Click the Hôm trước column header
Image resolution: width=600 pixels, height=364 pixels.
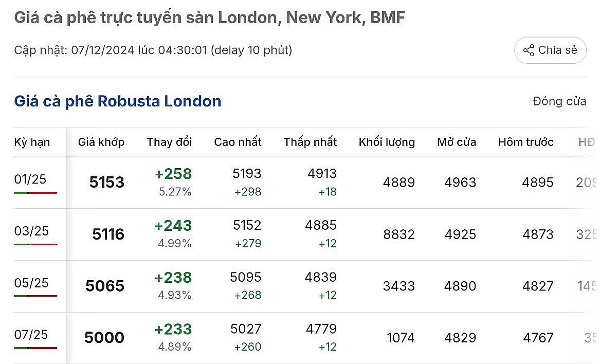[526, 142]
